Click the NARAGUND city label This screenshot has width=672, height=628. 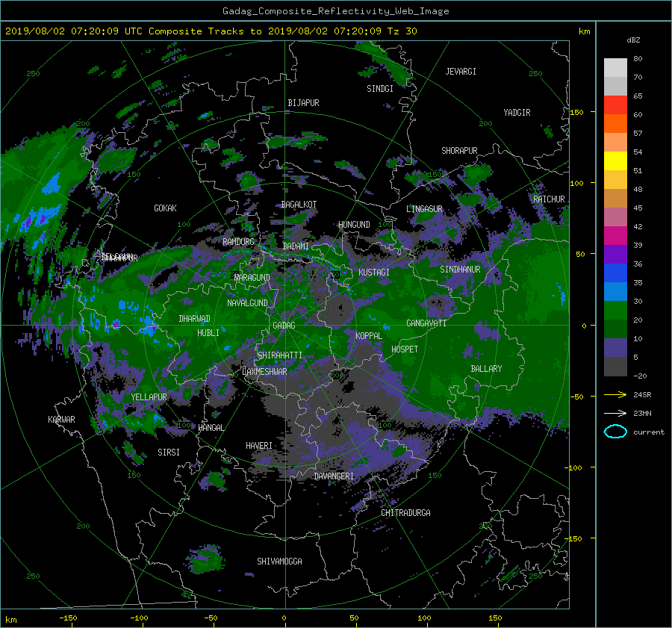(252, 277)
